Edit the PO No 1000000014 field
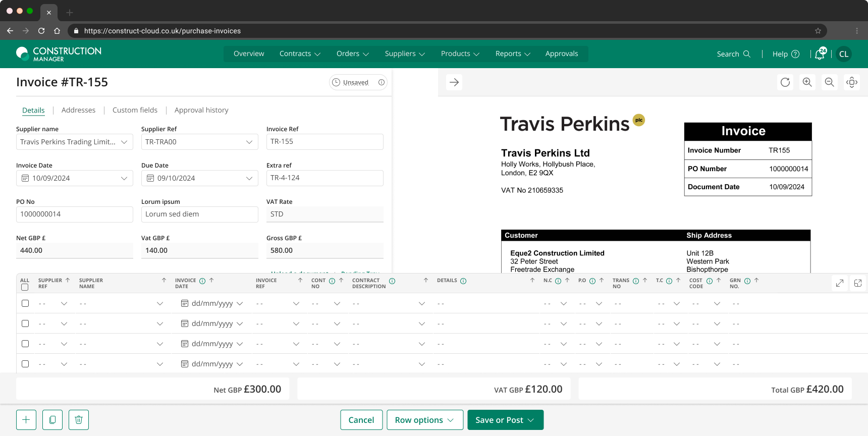Screen dimensions: 868x436 (x=75, y=214)
